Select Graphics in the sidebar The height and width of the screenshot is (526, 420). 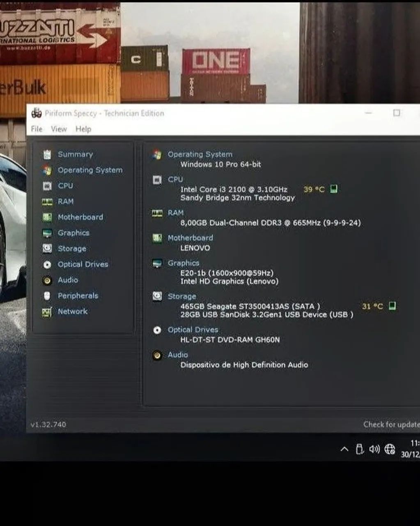pyautogui.click(x=73, y=233)
